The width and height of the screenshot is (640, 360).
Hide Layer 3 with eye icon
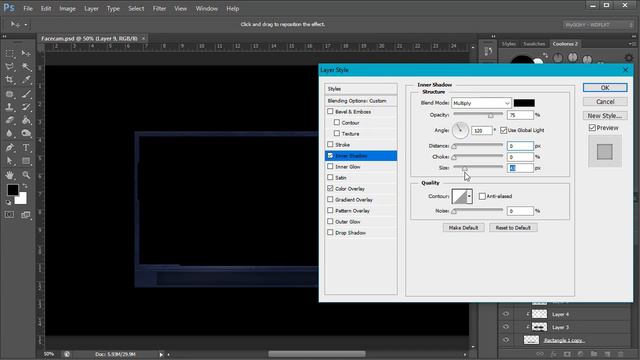[506, 327]
